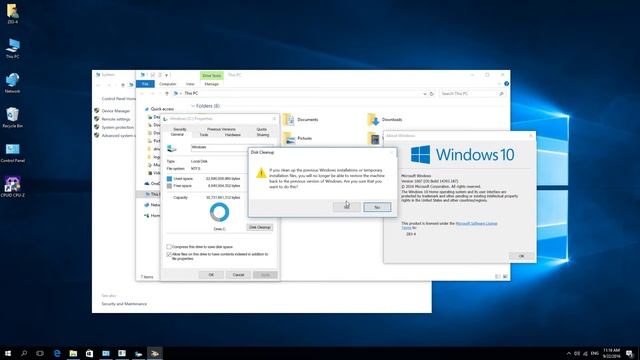Click No in the Disk Cleanup dialog
This screenshot has width=640, height=360.
tap(377, 207)
